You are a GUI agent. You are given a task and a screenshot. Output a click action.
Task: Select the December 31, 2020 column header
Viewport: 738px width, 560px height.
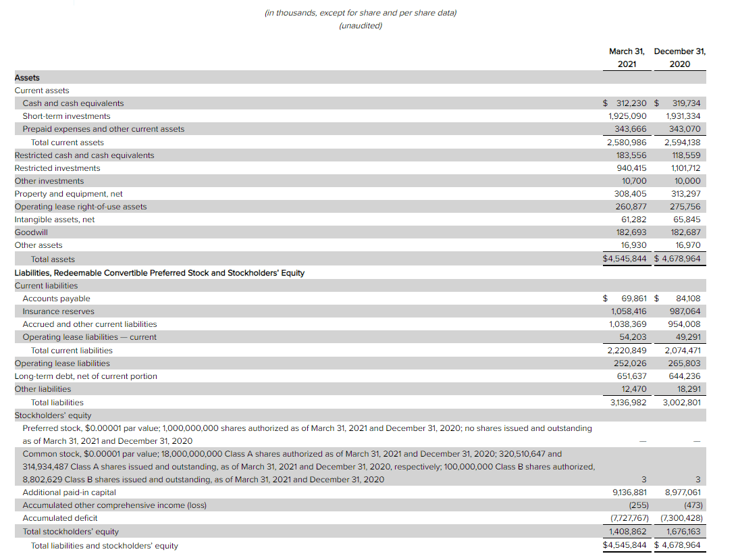tap(680, 57)
